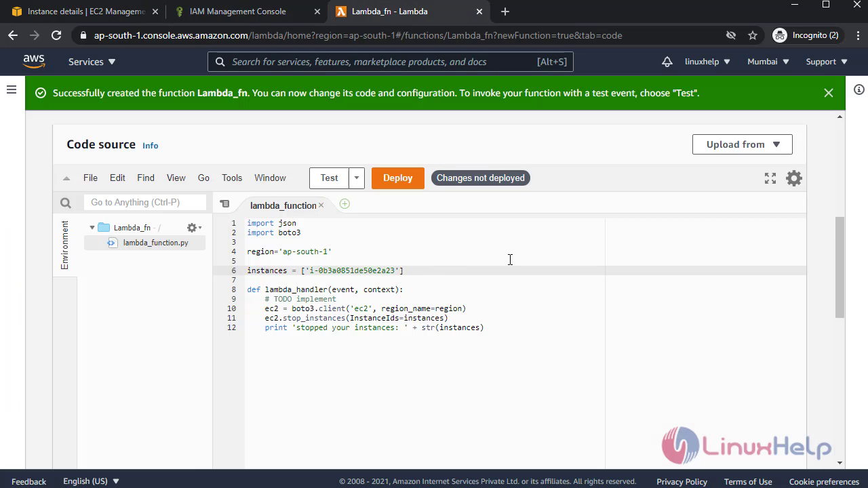Expand the Support menu

point(827,62)
